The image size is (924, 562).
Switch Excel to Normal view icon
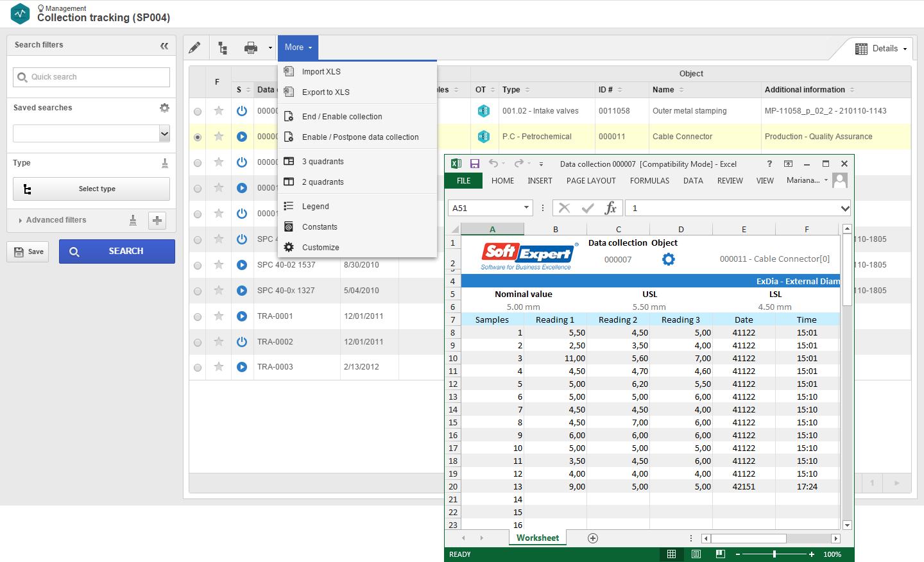(671, 554)
